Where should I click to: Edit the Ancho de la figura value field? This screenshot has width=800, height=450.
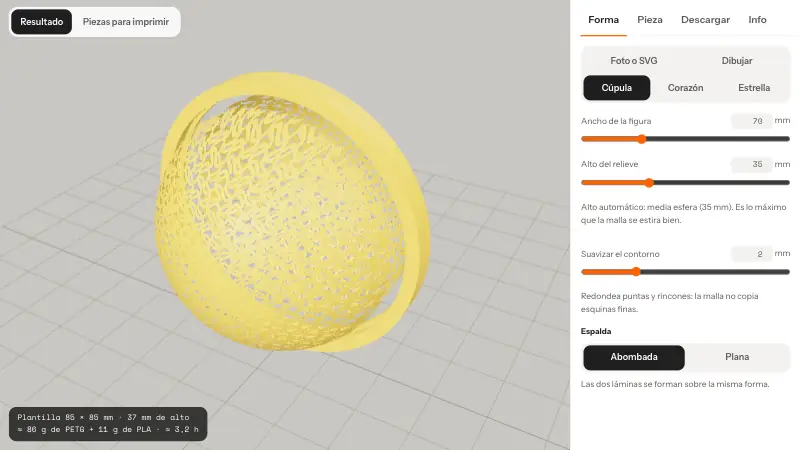pos(752,121)
